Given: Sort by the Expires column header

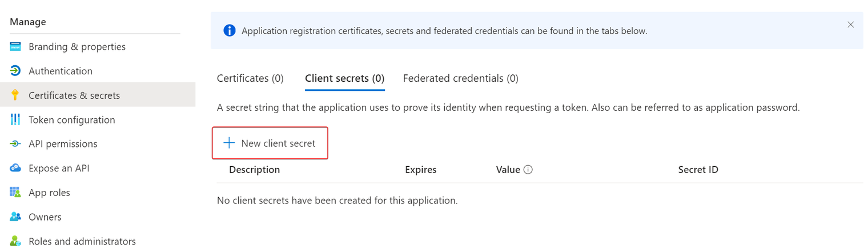Looking at the screenshot, I should 421,170.
